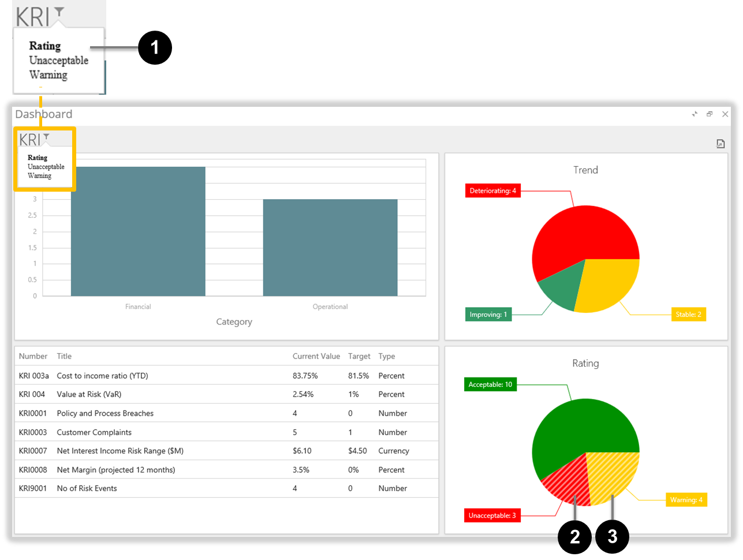Click the 'Acceptable: 10' label
Screen dimensions: 743x560
tap(490, 384)
